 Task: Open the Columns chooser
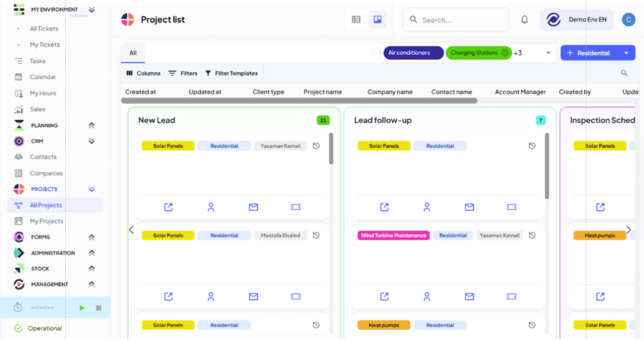pyautogui.click(x=143, y=73)
